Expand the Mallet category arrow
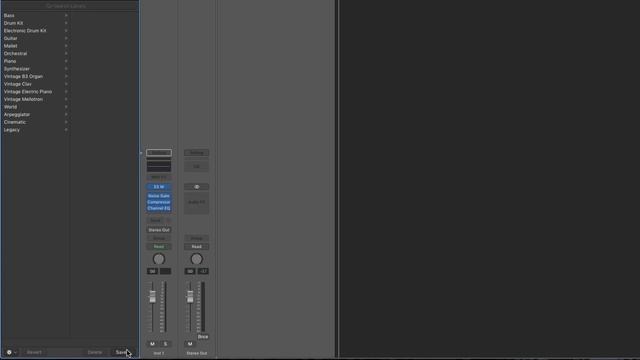 click(x=66, y=46)
